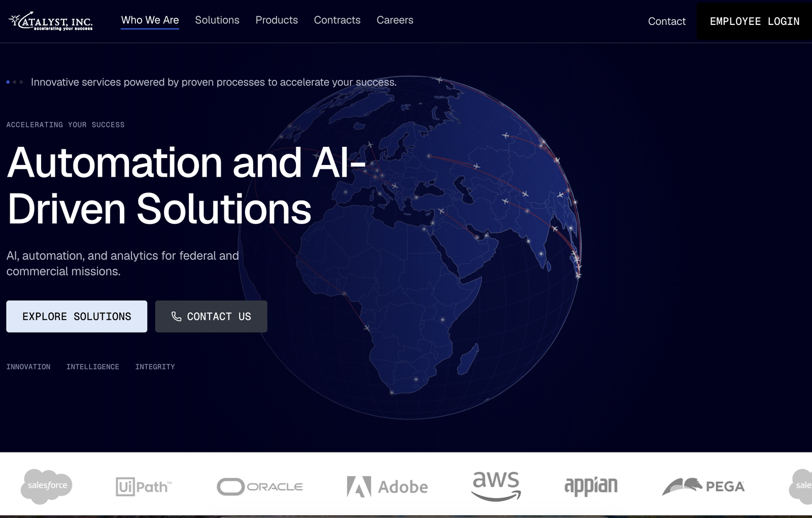This screenshot has height=518, width=812.
Task: Click the Contact link in header
Action: pyautogui.click(x=666, y=21)
